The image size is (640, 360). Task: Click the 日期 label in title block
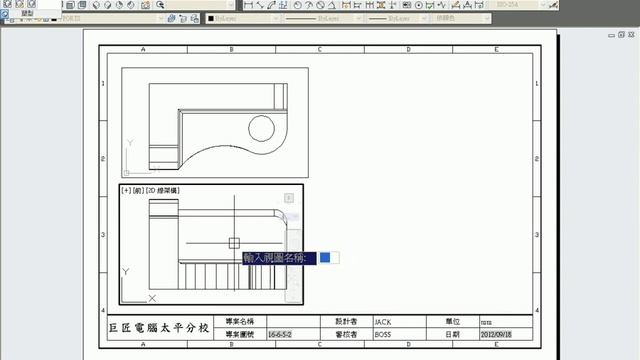(x=453, y=334)
